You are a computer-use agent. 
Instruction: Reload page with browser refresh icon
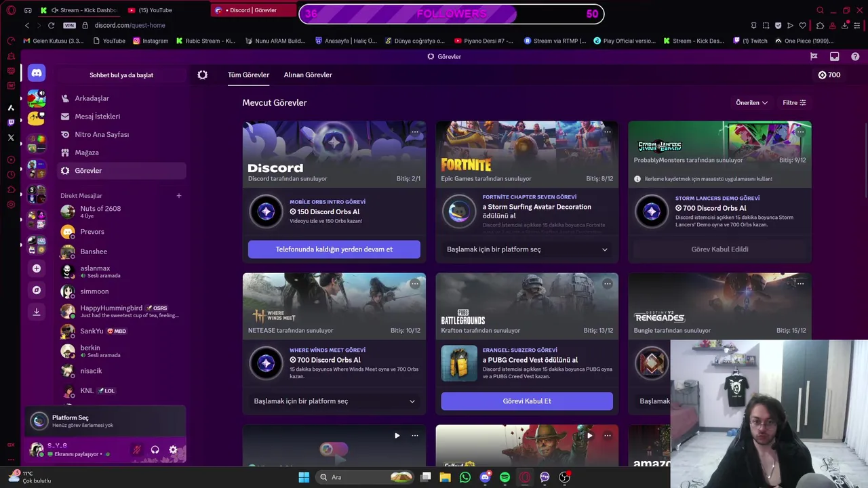pos(51,25)
